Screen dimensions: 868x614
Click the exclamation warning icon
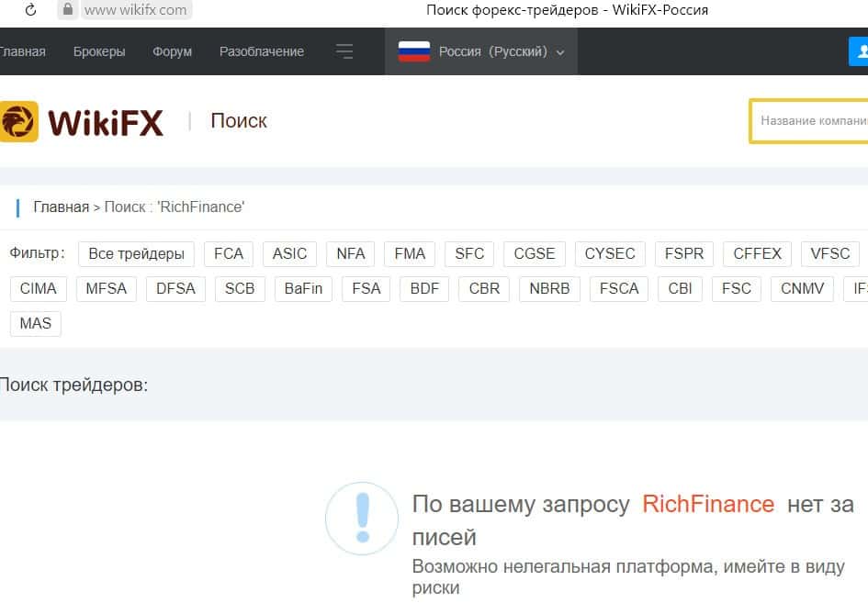(x=362, y=519)
